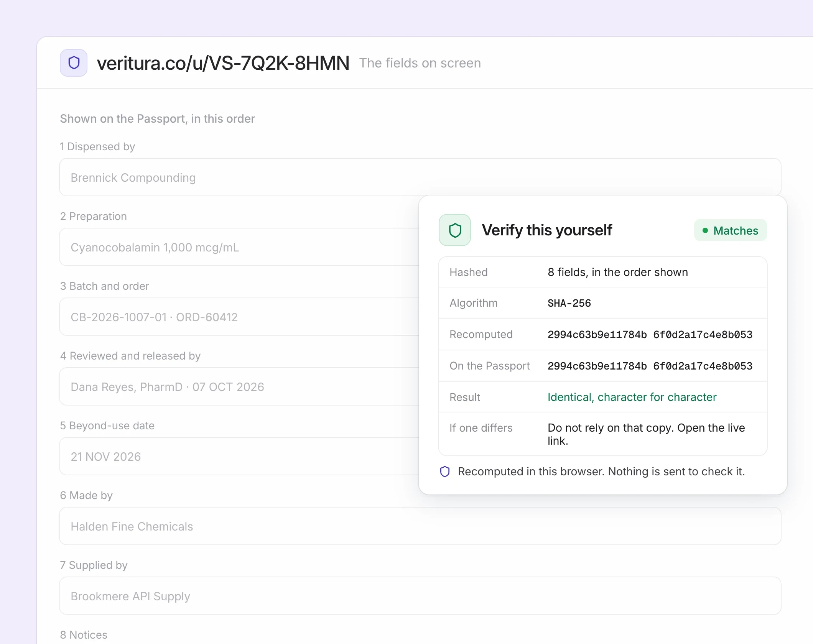Screen dimensions: 813x644
Task: Click 'Shown on the Passport, in this order' text
Action: [158, 119]
